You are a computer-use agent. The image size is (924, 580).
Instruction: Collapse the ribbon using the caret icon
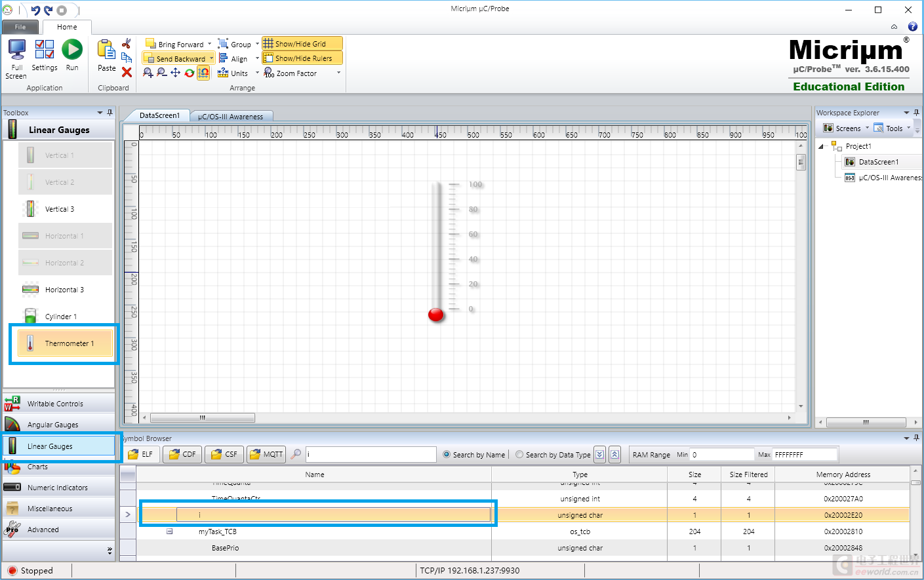(x=894, y=27)
